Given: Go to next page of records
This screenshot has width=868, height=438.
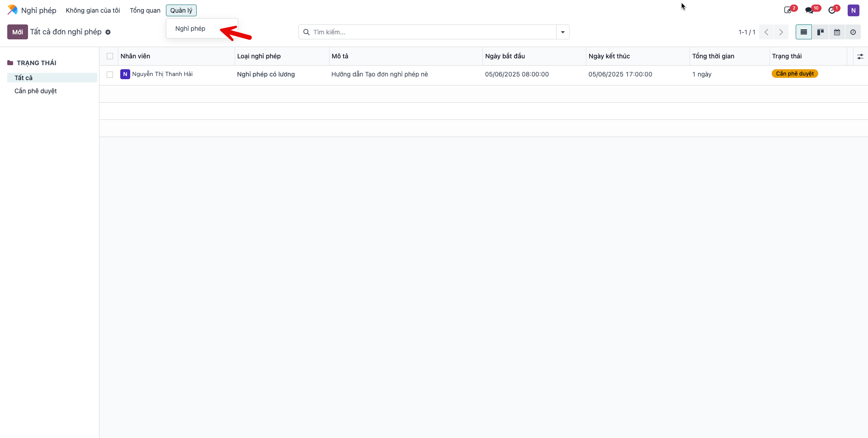Looking at the screenshot, I should (781, 32).
